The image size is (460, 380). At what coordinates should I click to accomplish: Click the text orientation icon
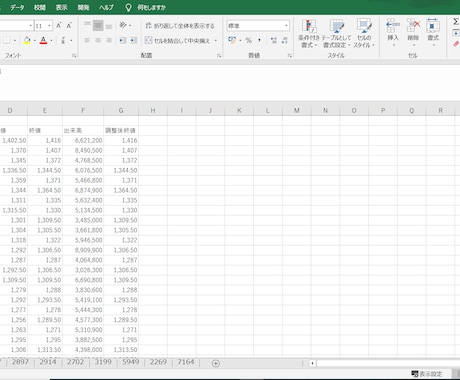coord(123,25)
